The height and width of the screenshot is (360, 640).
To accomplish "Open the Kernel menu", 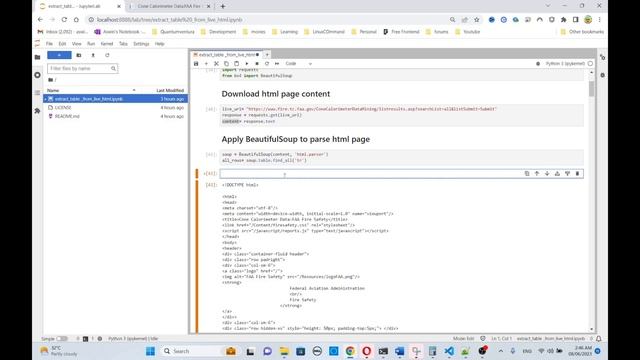I will coord(107,44).
